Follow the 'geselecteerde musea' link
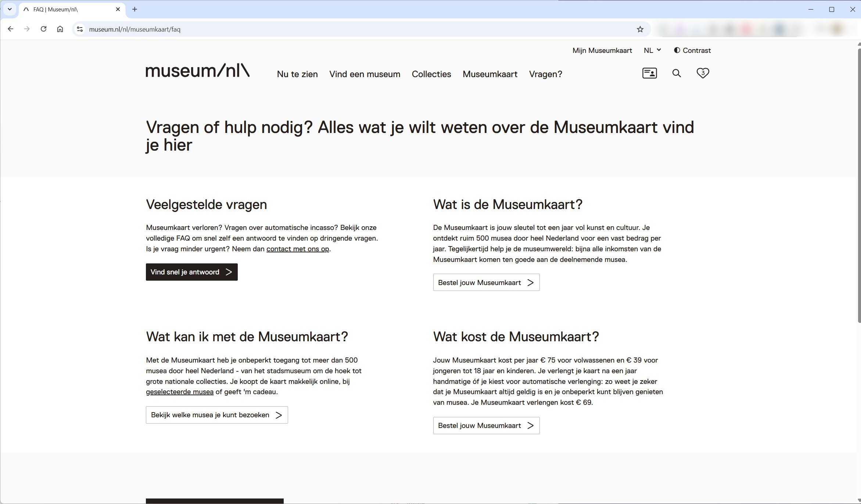The width and height of the screenshot is (861, 504). pos(180,392)
